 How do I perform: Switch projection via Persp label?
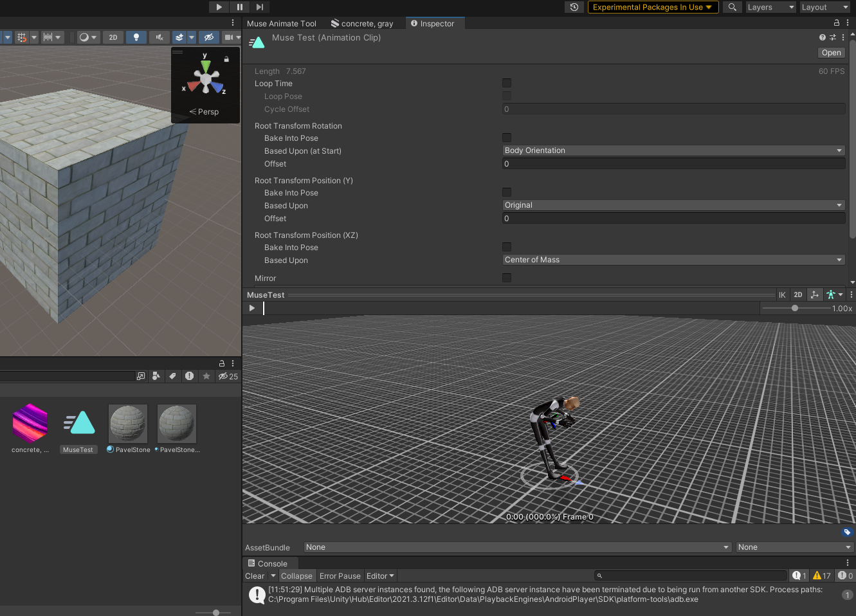(x=204, y=112)
